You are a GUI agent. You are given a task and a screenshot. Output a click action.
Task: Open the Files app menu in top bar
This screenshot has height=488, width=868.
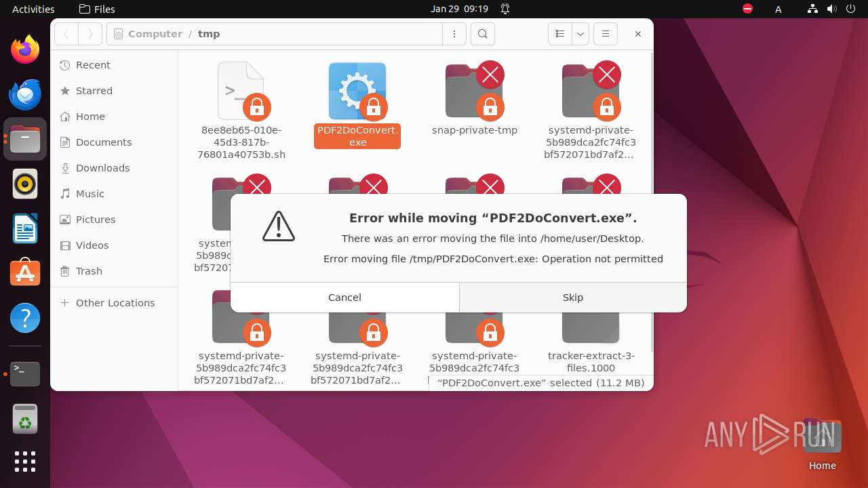coord(97,9)
